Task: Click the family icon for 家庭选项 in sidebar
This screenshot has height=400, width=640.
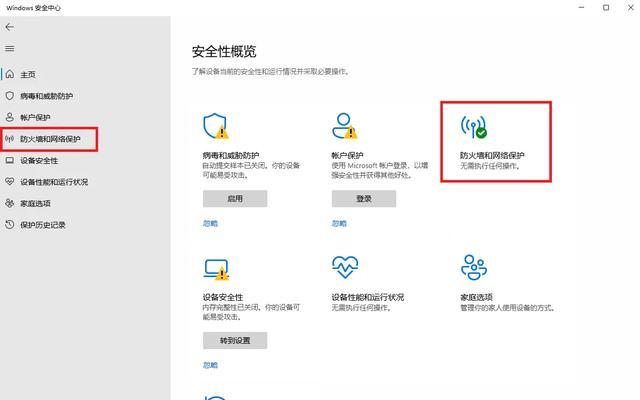Action: click(10, 203)
